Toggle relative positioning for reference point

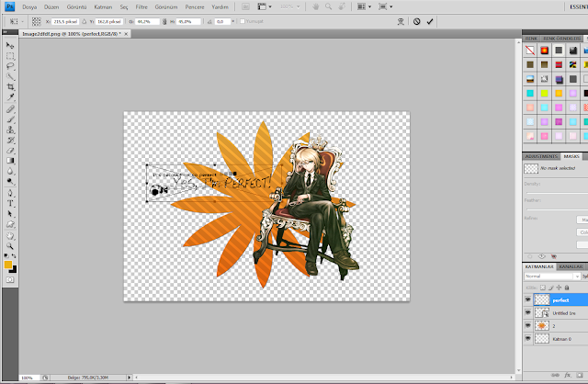click(x=84, y=22)
